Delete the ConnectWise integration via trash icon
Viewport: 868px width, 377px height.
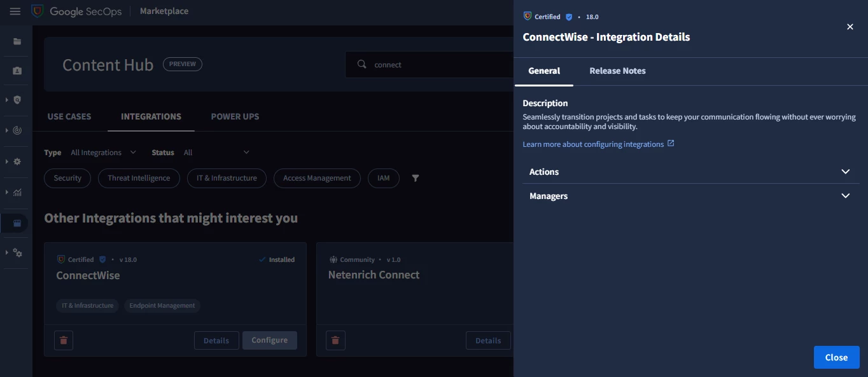64,340
